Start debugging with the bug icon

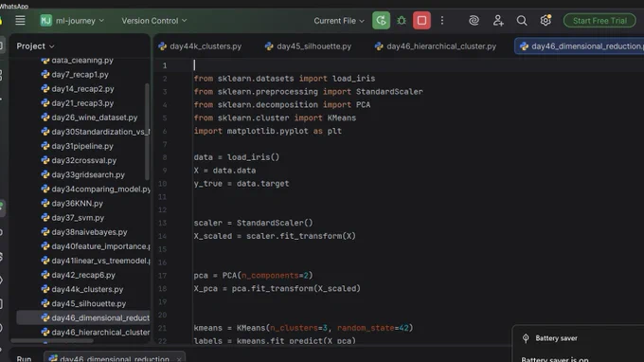tap(402, 21)
